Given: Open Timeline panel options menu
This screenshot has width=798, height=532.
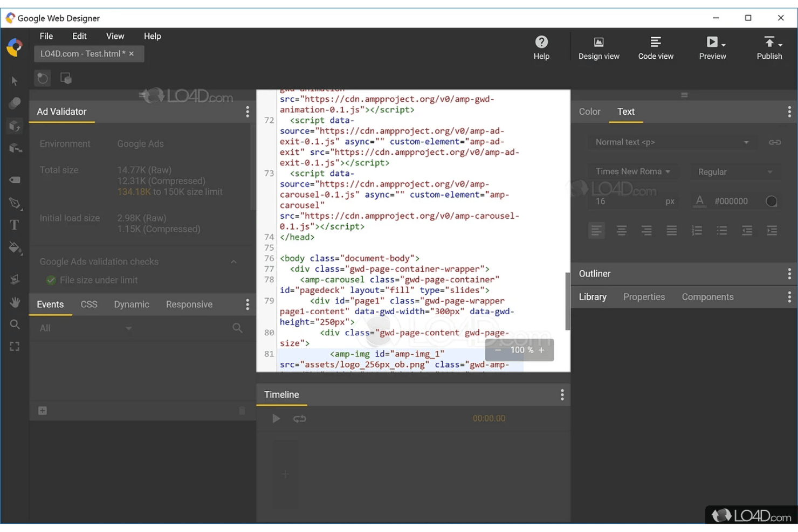Looking at the screenshot, I should click(562, 395).
